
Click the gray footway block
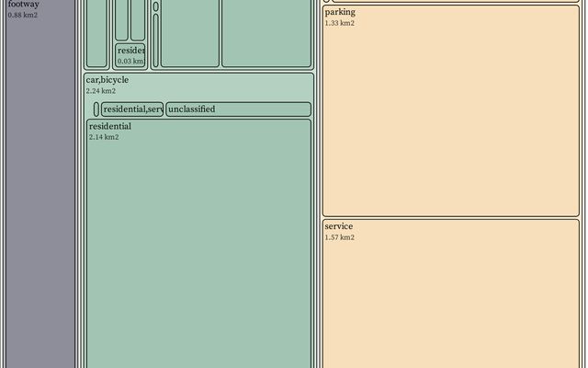[x=40, y=184]
